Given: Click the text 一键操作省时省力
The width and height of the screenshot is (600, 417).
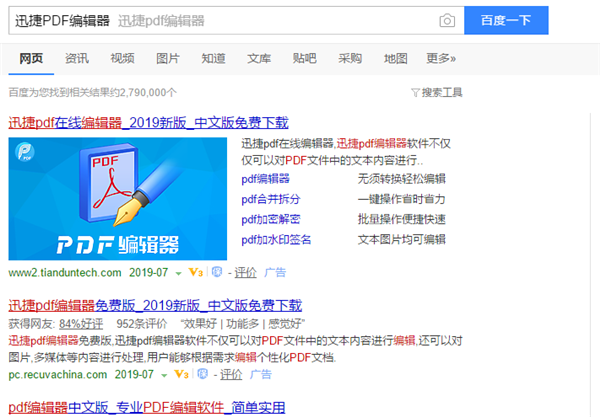Looking at the screenshot, I should coord(402,199).
